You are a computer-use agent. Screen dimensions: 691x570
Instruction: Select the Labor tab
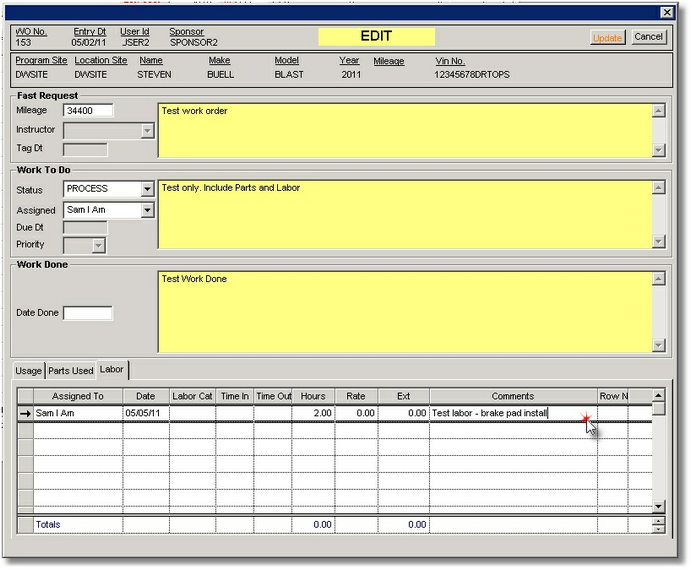pos(111,370)
